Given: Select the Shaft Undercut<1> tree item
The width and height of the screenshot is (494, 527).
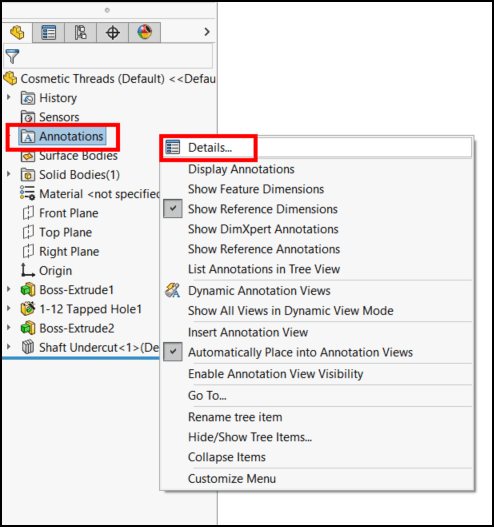Looking at the screenshot, I should coord(99,347).
